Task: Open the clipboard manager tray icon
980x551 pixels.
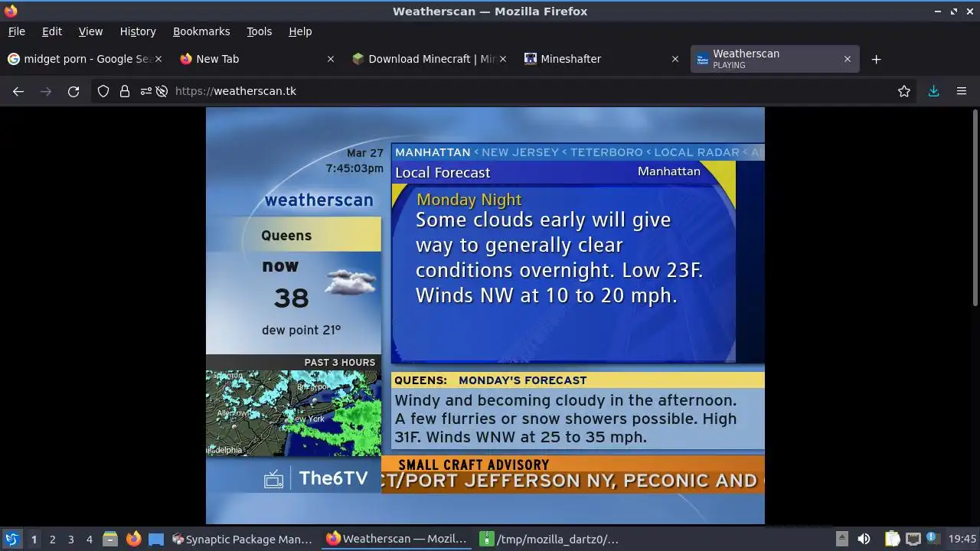Action: pos(892,539)
